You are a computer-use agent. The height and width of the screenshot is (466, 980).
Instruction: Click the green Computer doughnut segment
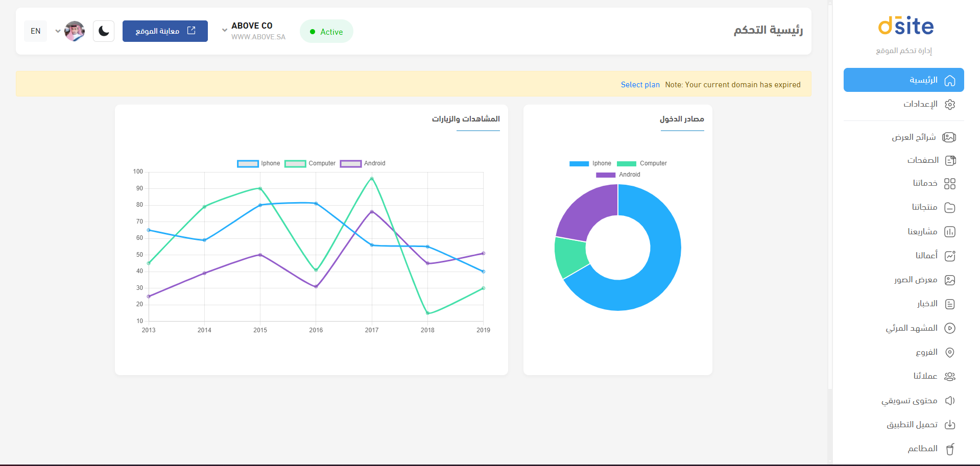pyautogui.click(x=571, y=257)
